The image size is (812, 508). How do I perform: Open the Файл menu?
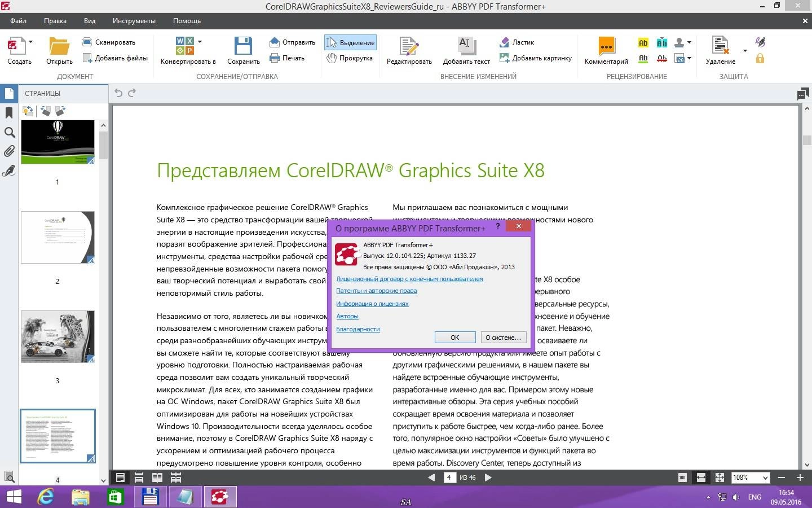click(x=18, y=20)
